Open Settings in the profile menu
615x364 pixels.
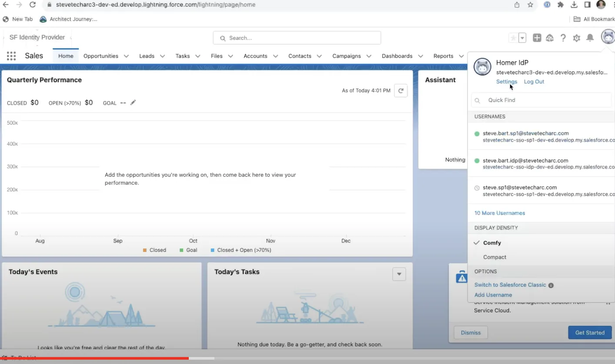[x=507, y=82]
